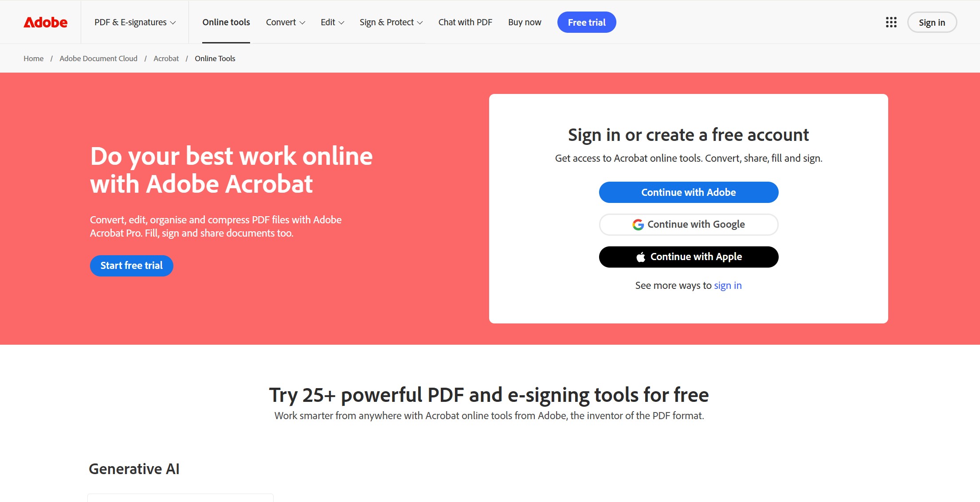Click the apps grid icon
Image resolution: width=980 pixels, height=502 pixels.
coord(891,23)
